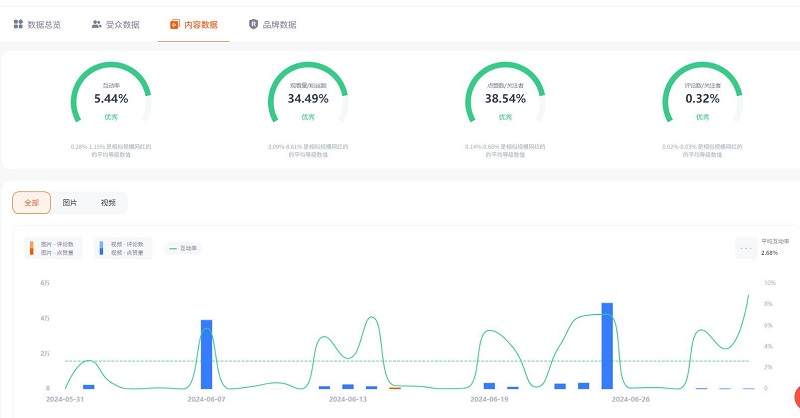Click the people icon beside 受众数据

click(96, 24)
